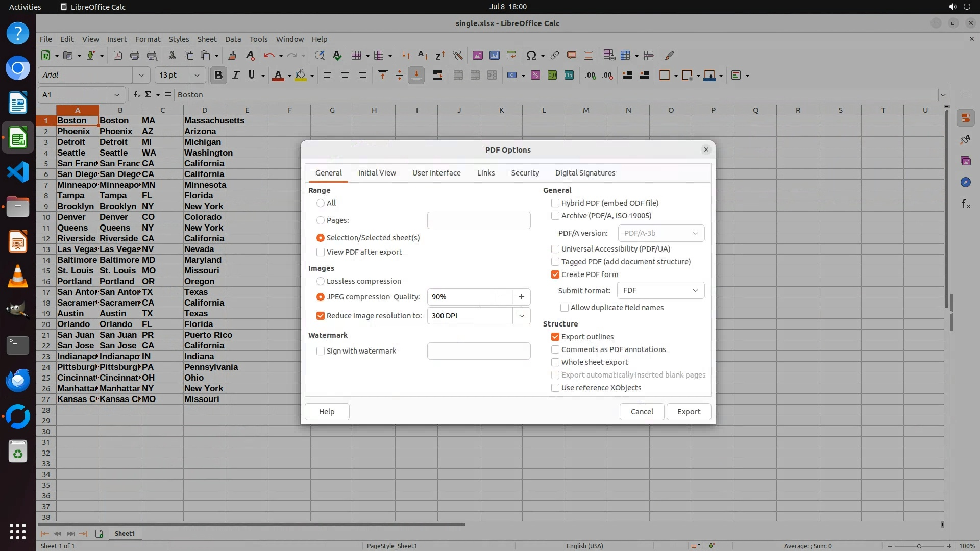
Task: Expand the image resolution DPI dropdown
Action: (521, 316)
